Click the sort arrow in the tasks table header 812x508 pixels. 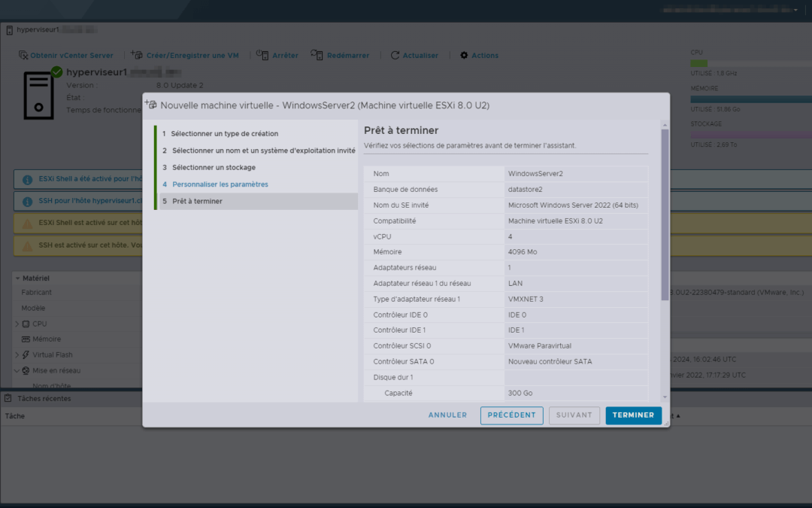[678, 415]
